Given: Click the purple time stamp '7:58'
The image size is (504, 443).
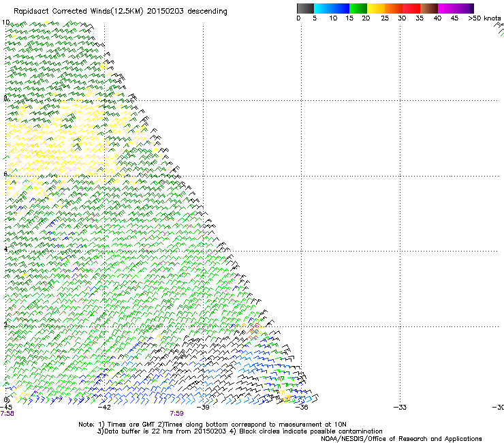Looking at the screenshot, I should tap(7, 414).
